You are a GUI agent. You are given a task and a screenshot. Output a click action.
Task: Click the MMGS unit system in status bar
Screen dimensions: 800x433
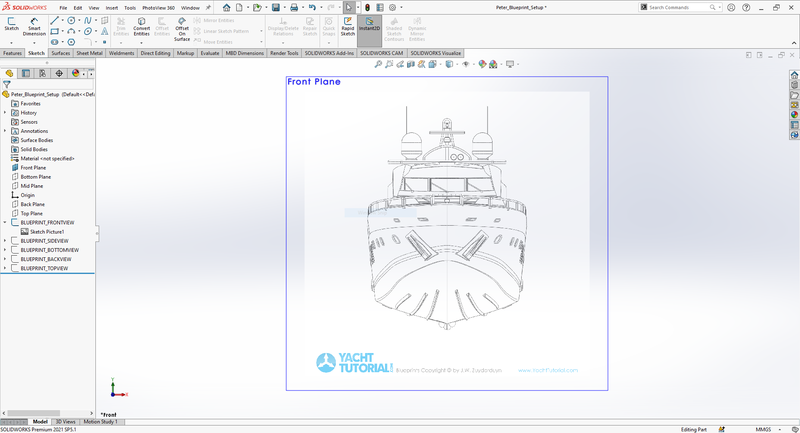coord(763,429)
